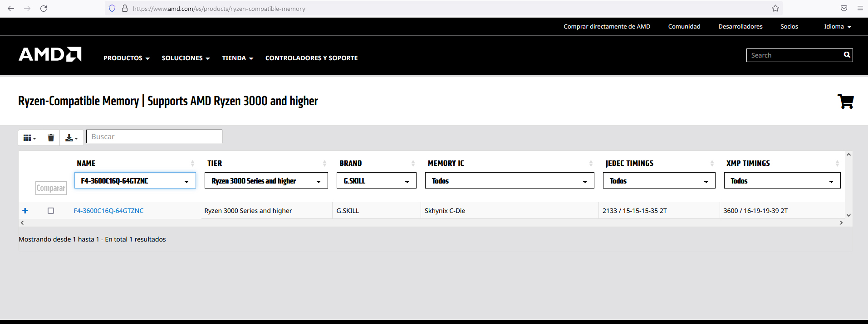Open the Pocket save icon
Image resolution: width=868 pixels, height=324 pixels.
click(844, 8)
